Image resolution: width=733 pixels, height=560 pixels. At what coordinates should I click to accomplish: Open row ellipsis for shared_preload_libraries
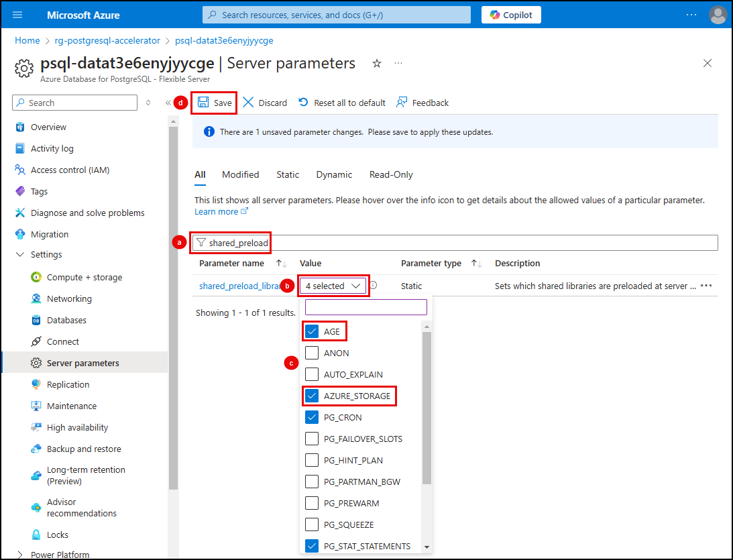point(706,286)
